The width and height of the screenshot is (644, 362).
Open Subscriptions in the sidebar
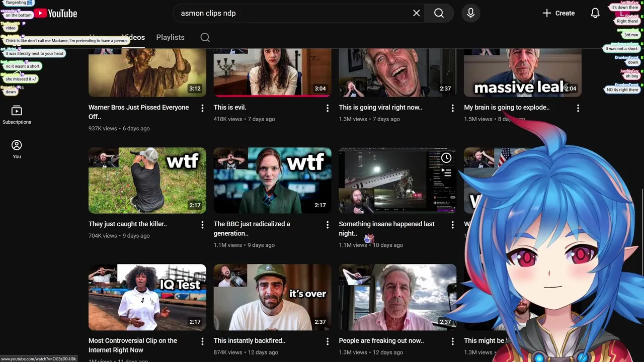click(17, 115)
